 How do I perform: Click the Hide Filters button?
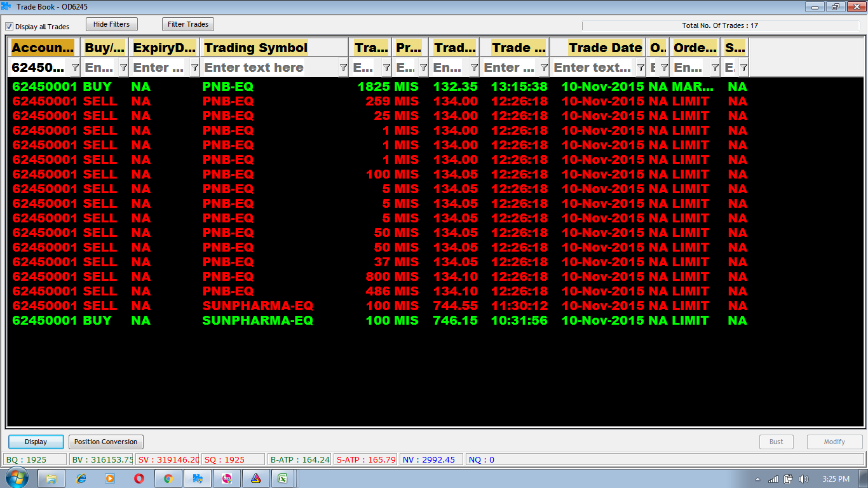(111, 24)
